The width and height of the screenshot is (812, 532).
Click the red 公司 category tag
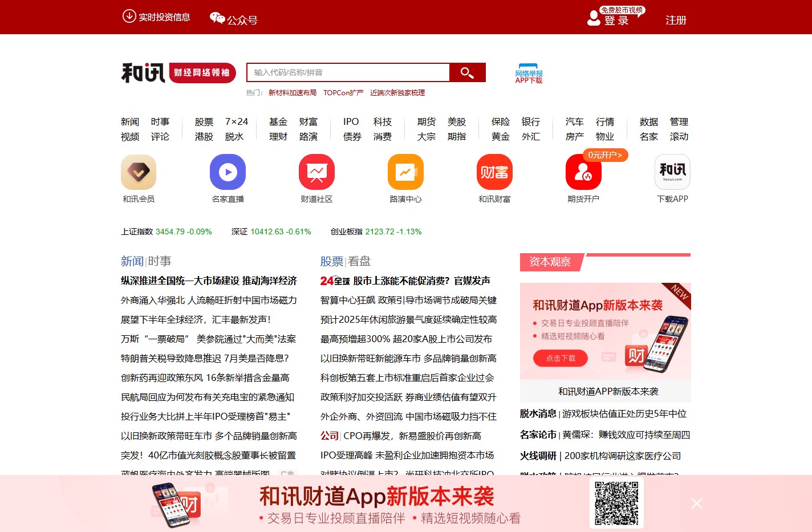[x=329, y=436]
